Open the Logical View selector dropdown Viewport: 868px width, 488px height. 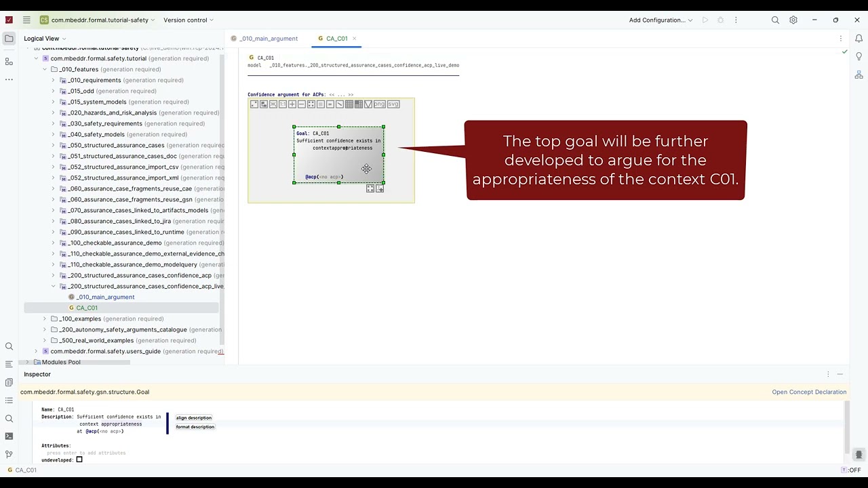point(45,39)
